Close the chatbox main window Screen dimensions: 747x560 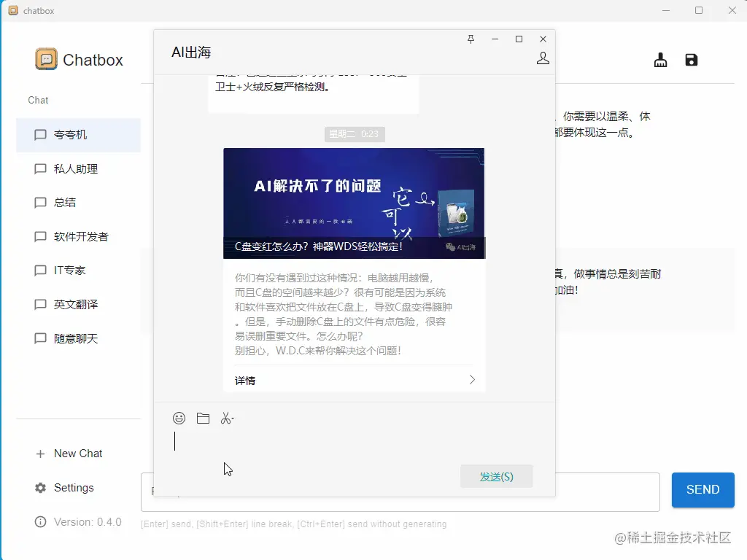pos(732,10)
